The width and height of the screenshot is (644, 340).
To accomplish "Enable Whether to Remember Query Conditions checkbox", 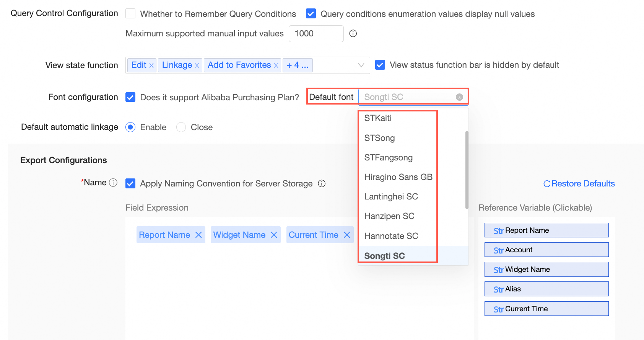I will pyautogui.click(x=130, y=14).
